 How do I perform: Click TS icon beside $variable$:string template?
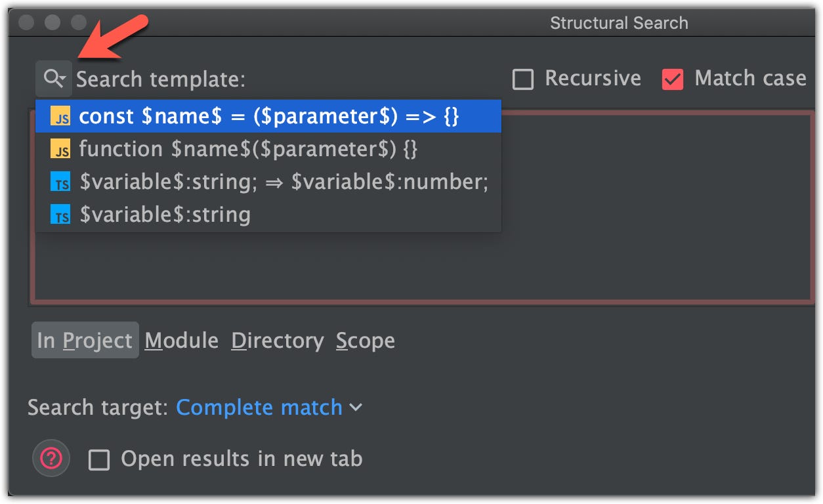[x=61, y=215]
